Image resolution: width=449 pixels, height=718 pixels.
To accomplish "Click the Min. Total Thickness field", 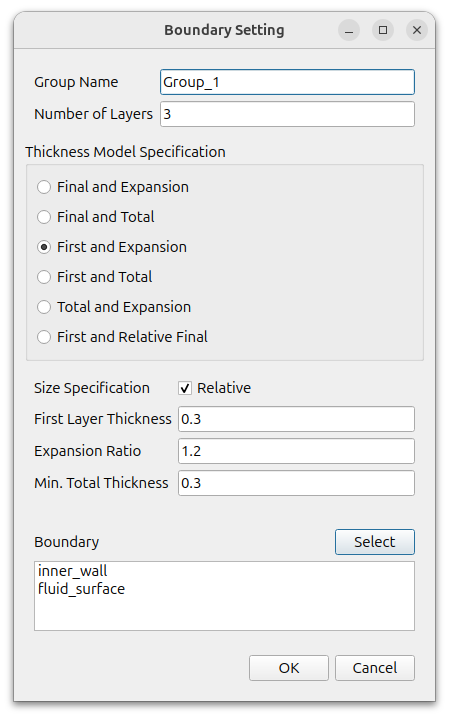I will (x=296, y=483).
